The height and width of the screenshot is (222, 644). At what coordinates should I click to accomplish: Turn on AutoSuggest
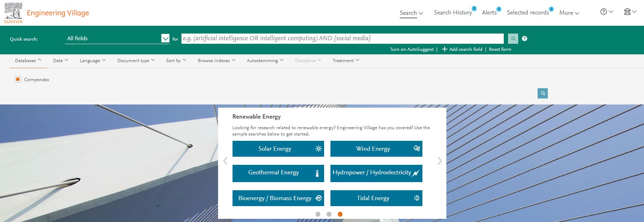(411, 49)
